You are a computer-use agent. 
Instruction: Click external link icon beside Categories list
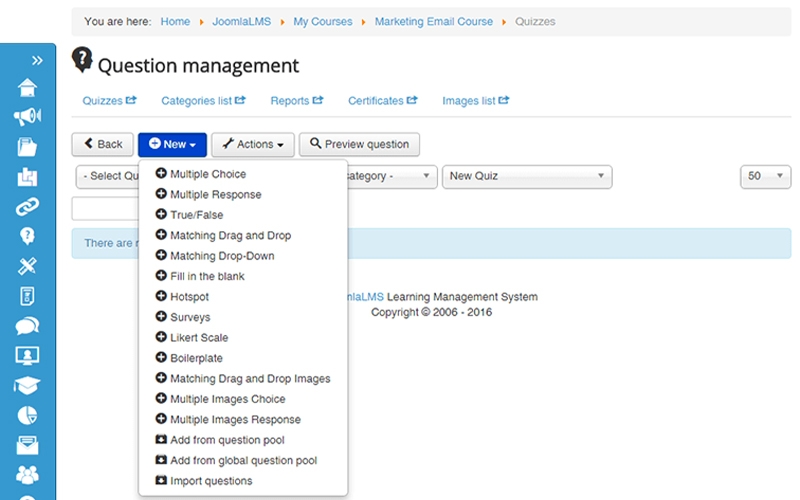[240, 100]
